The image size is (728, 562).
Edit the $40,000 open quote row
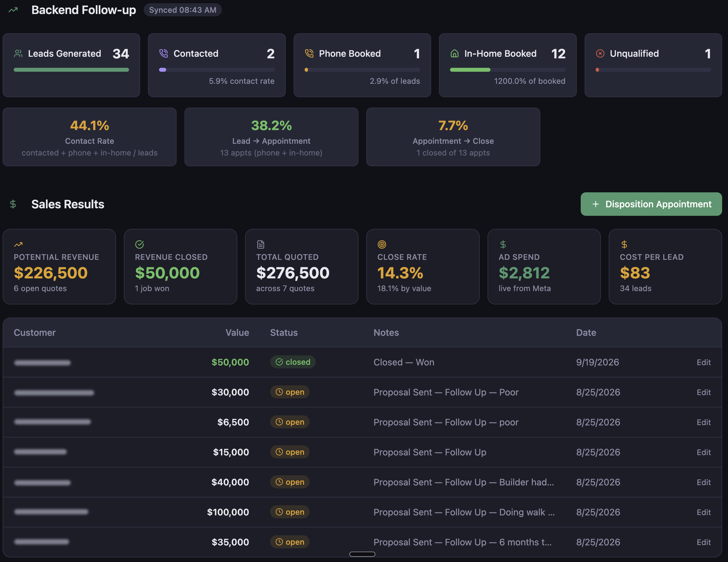[703, 482]
